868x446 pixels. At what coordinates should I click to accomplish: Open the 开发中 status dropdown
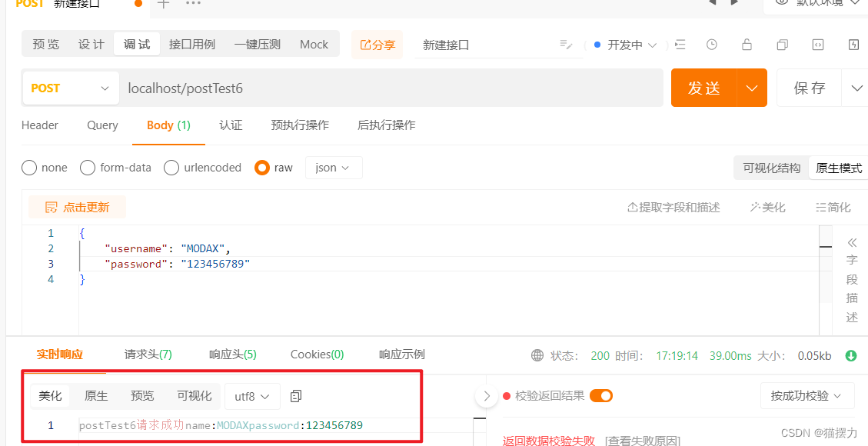coord(632,45)
